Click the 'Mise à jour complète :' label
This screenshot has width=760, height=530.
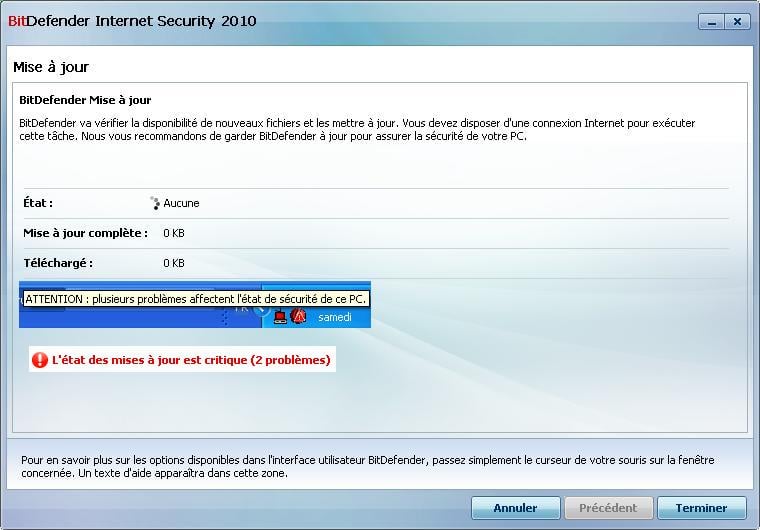[x=85, y=233]
